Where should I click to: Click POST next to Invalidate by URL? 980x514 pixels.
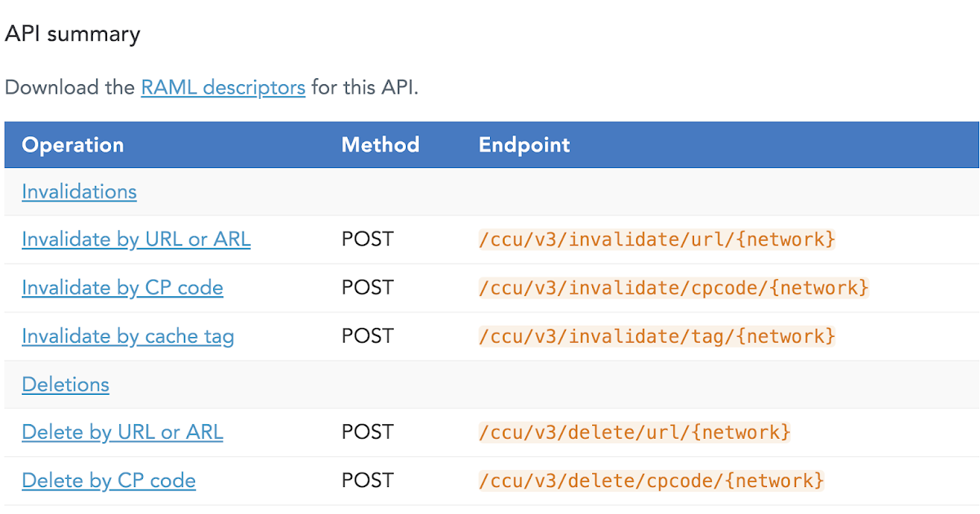(x=367, y=239)
